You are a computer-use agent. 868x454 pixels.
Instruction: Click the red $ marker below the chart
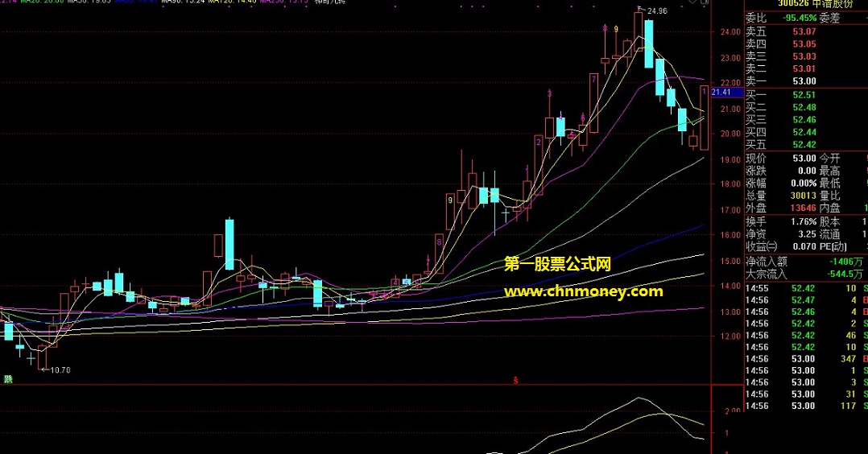(515, 381)
